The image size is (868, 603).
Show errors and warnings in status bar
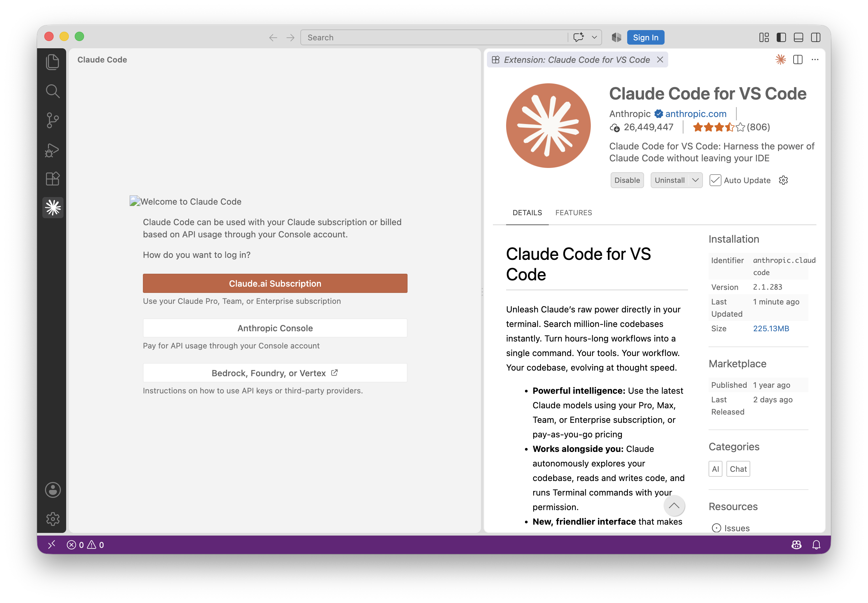[85, 544]
